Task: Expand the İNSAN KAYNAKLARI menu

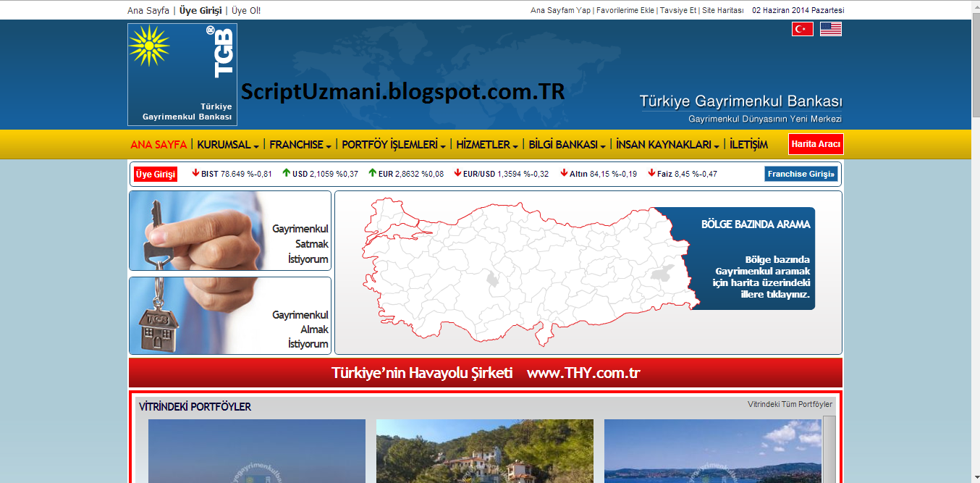Action: pos(667,144)
